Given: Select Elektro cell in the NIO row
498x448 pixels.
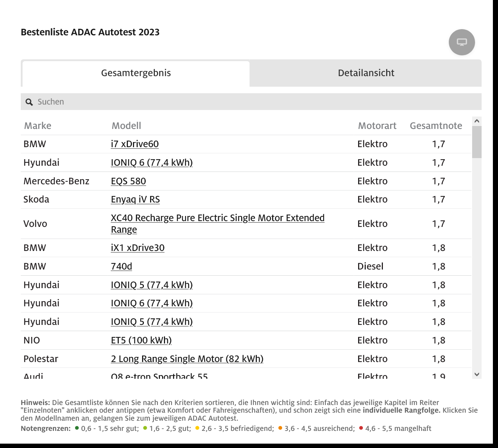Looking at the screenshot, I should (372, 340).
